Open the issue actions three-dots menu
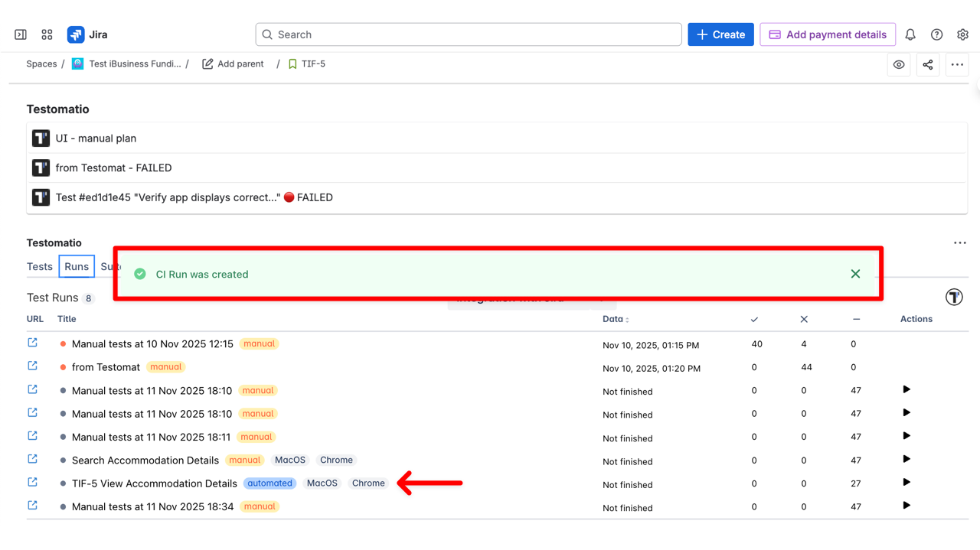 (x=957, y=65)
